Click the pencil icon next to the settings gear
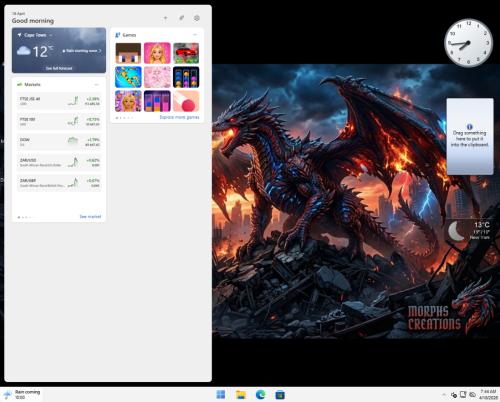500x402 pixels. (x=181, y=18)
